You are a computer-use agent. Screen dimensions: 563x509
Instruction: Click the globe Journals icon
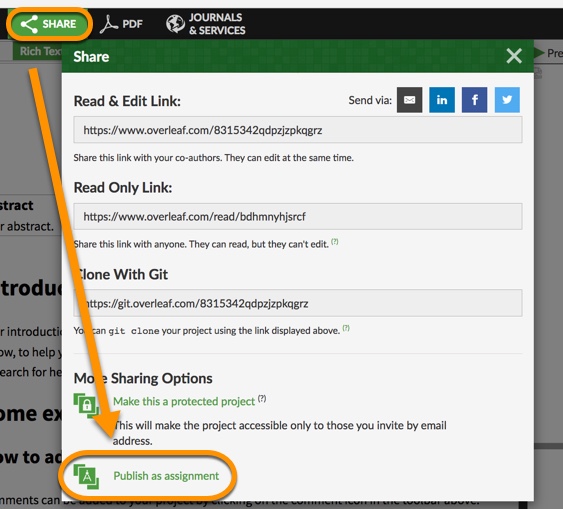tap(175, 24)
